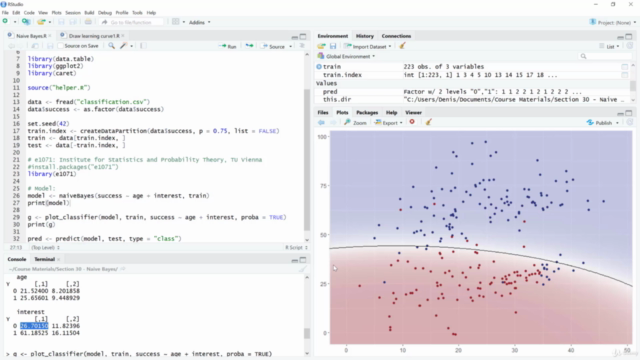The width and height of the screenshot is (640, 360).
Task: Click the Save current document icon in main toolbar
Action: [61, 22]
